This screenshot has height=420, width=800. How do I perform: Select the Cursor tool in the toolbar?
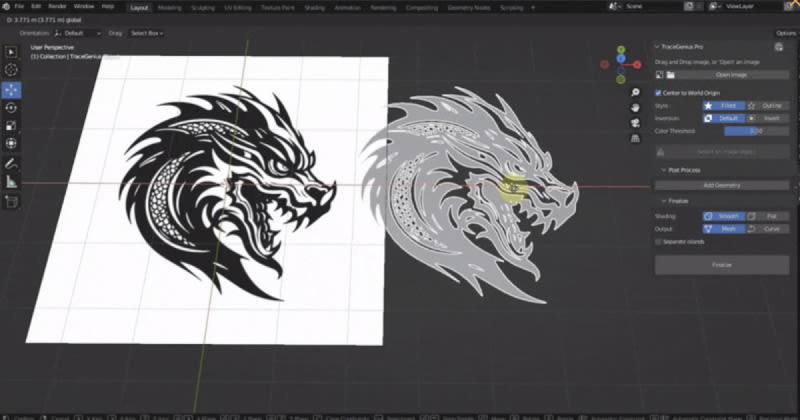[x=11, y=70]
